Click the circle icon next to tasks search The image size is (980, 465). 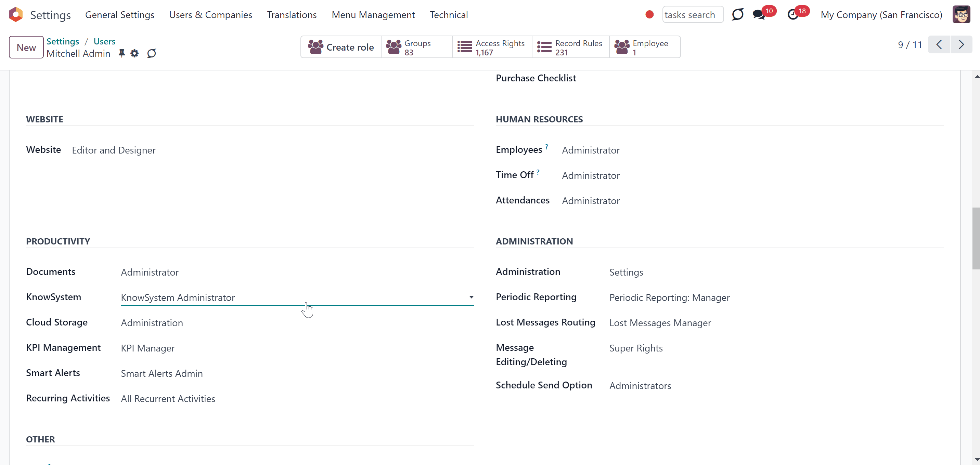(738, 14)
